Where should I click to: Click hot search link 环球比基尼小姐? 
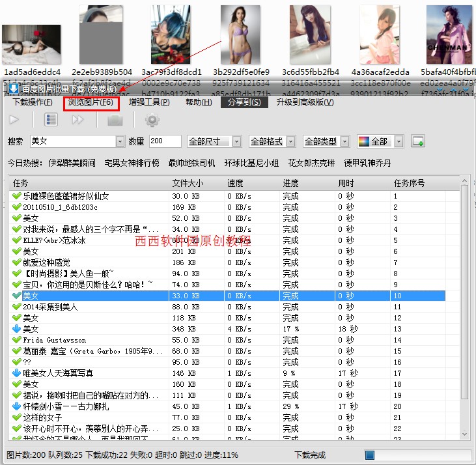tap(251, 163)
